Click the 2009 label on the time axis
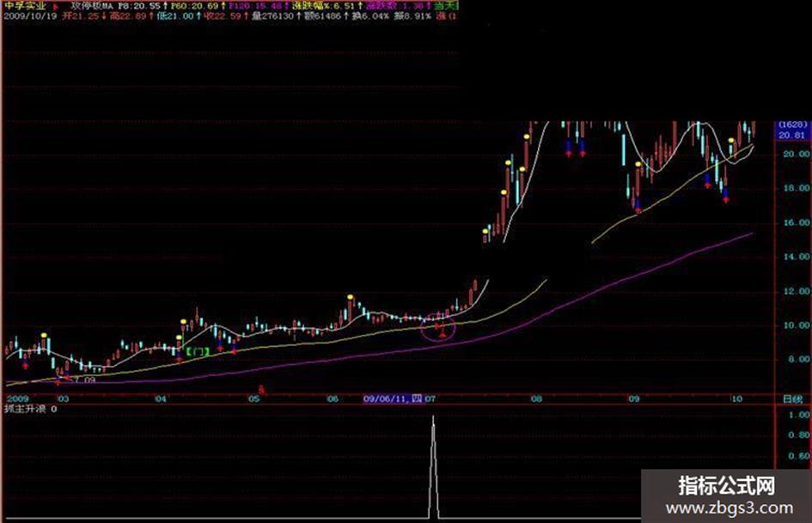This screenshot has width=812, height=523. point(17,398)
